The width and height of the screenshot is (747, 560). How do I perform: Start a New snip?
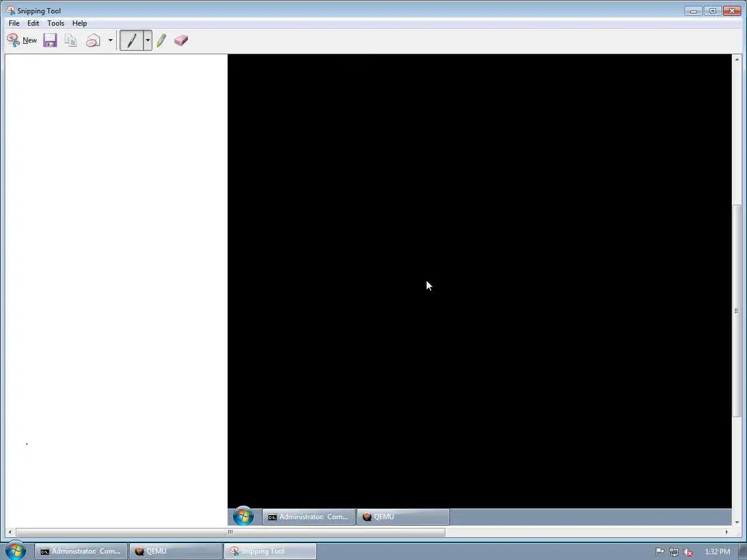coord(22,40)
